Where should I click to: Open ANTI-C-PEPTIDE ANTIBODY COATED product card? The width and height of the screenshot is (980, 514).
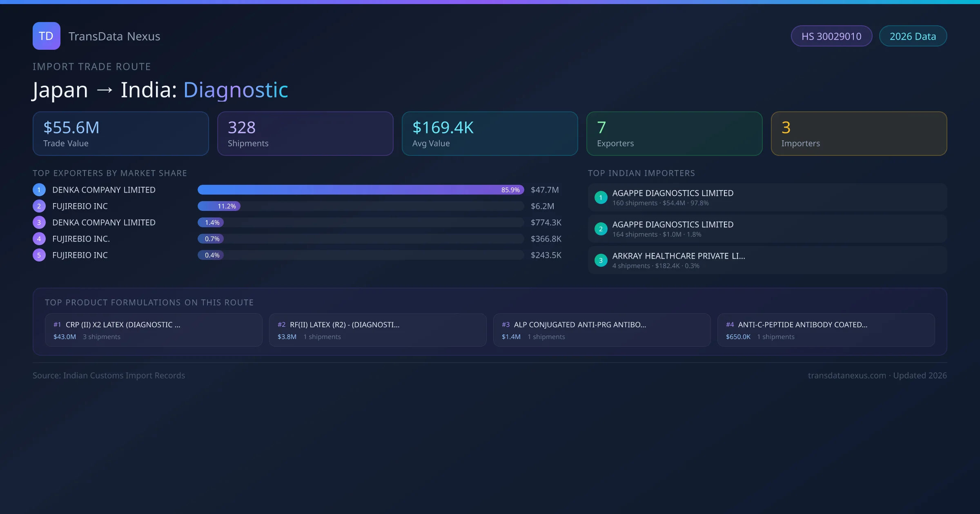click(826, 330)
